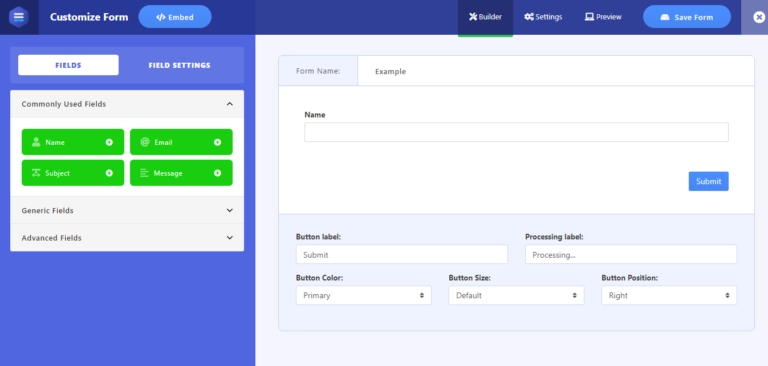Add Email field via plus icon
Image resolution: width=768 pixels, height=366 pixels.
[217, 142]
